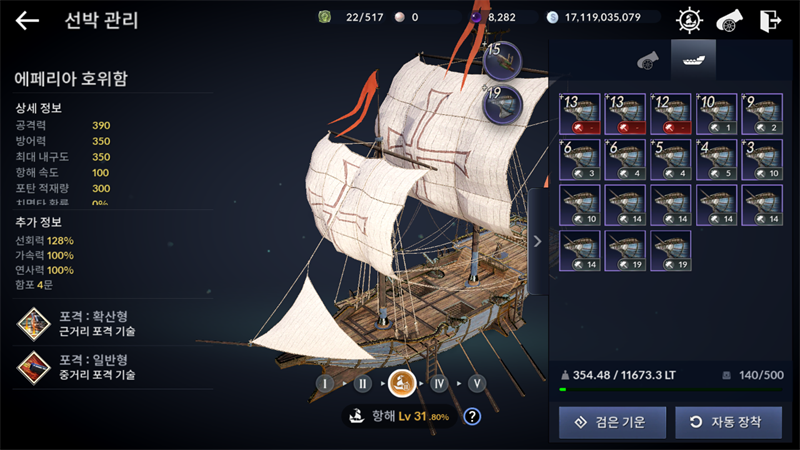
Task: Click the green weight capacity bar
Action: (671, 389)
